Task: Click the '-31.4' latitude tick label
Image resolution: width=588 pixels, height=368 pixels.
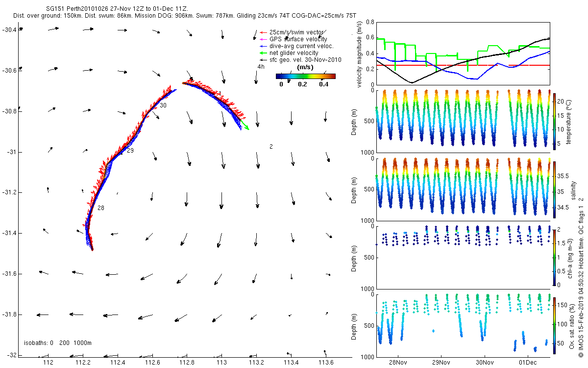Action: point(9,233)
